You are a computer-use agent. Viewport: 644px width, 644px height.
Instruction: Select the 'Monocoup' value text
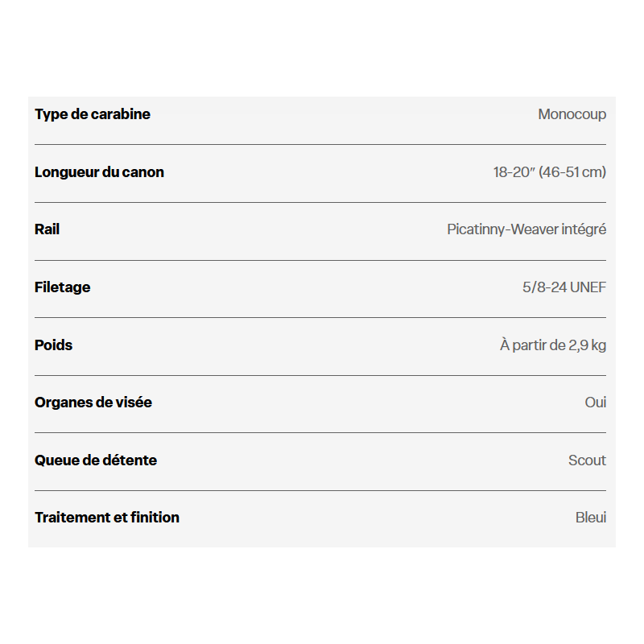click(572, 114)
